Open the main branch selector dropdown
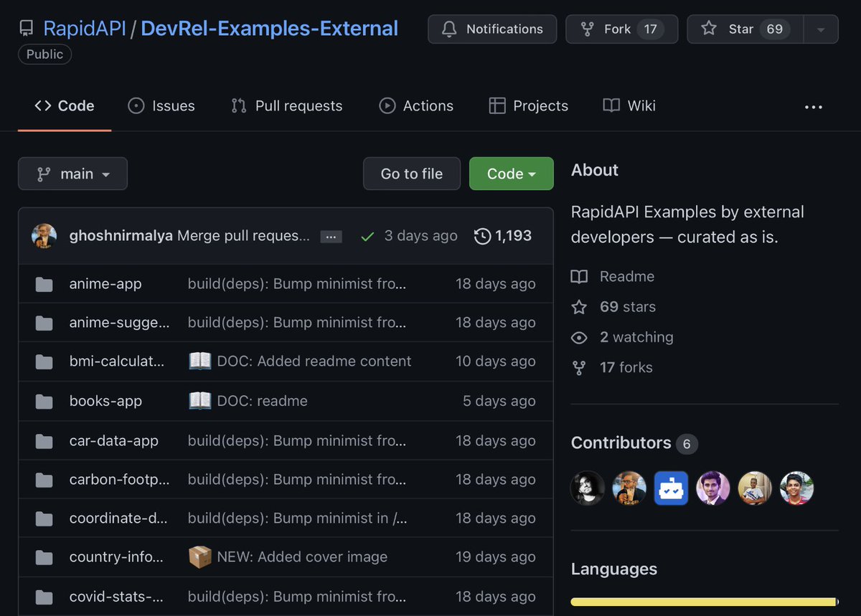 coord(72,174)
